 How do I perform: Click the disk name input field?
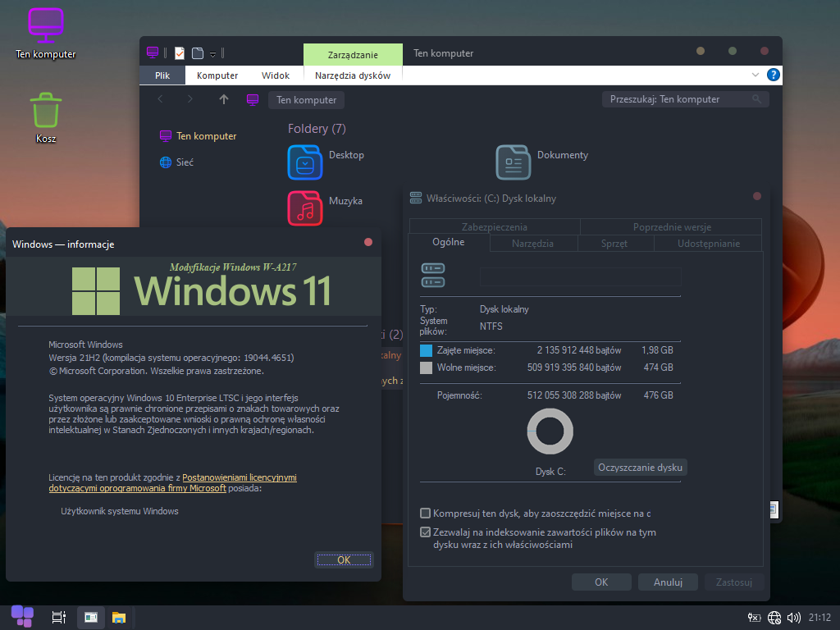tap(580, 276)
